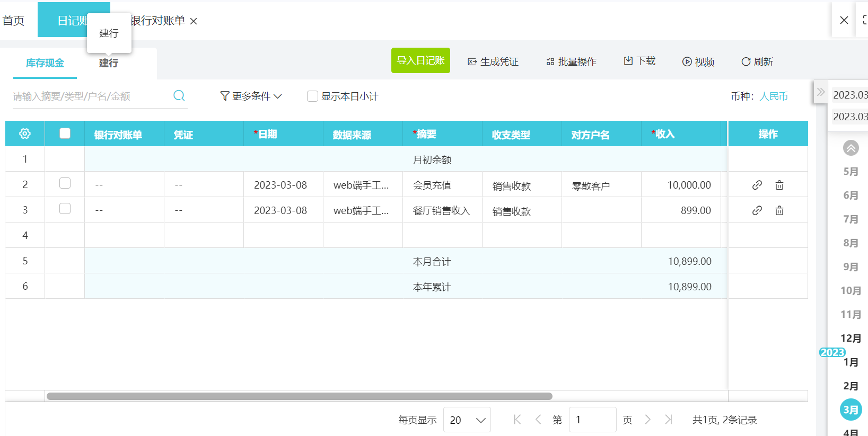Check the 会员充值 row checkbox
This screenshot has width=868, height=436.
pyautogui.click(x=65, y=183)
